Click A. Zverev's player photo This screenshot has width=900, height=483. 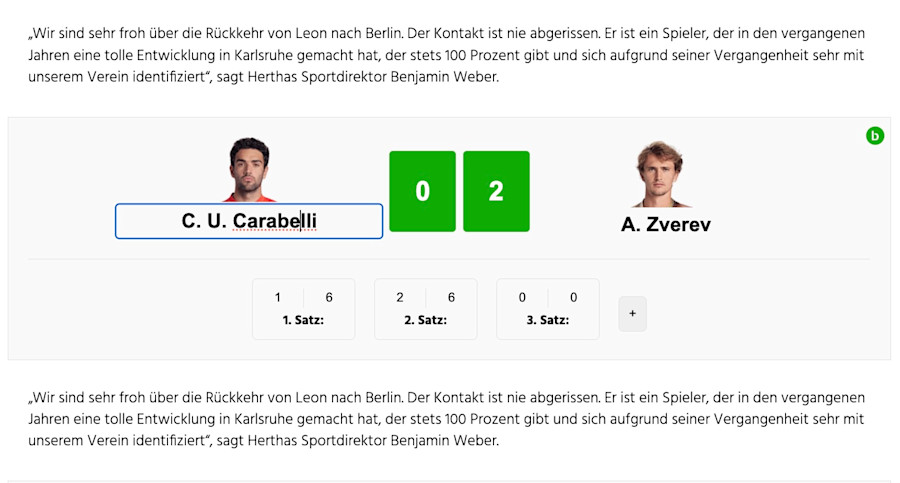pos(661,174)
